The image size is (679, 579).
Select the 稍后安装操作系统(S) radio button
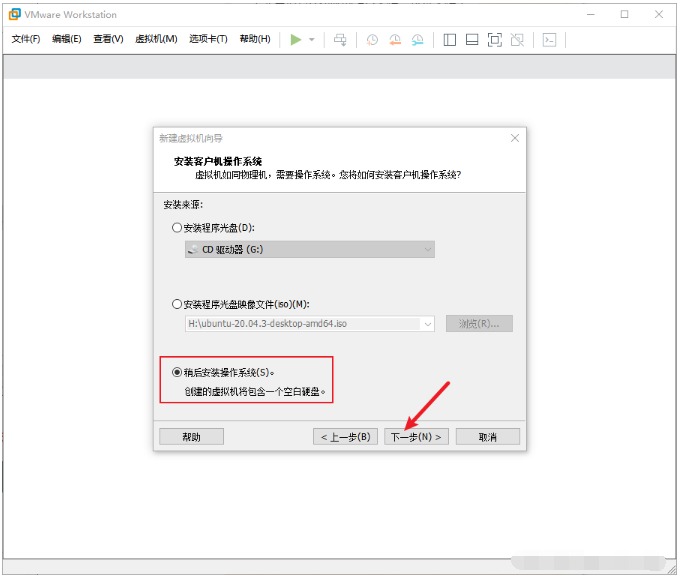177,372
